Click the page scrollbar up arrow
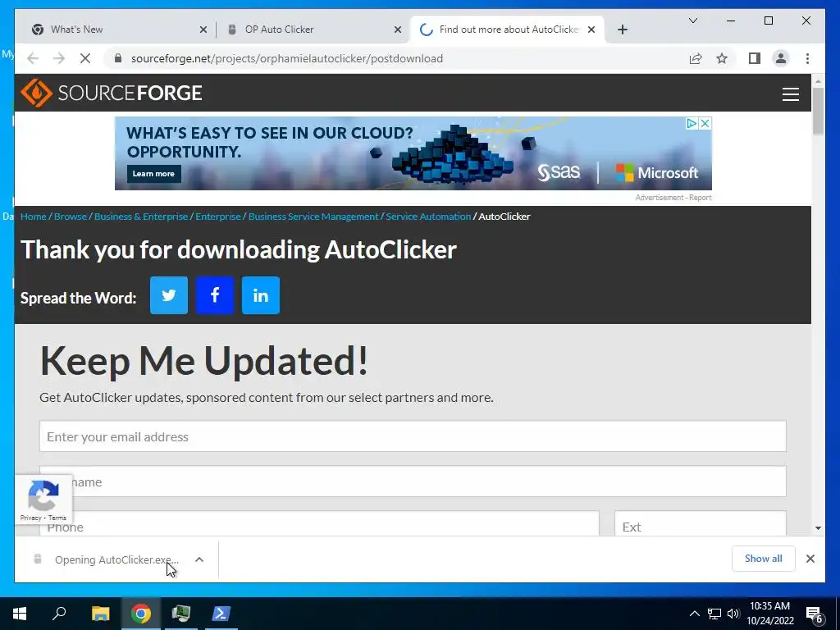The image size is (840, 630). point(818,81)
